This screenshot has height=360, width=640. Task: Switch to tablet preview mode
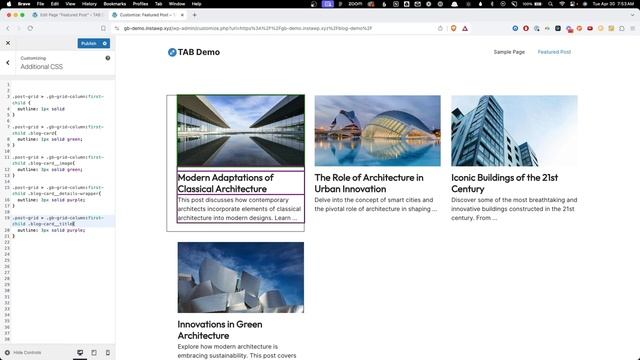point(94,352)
